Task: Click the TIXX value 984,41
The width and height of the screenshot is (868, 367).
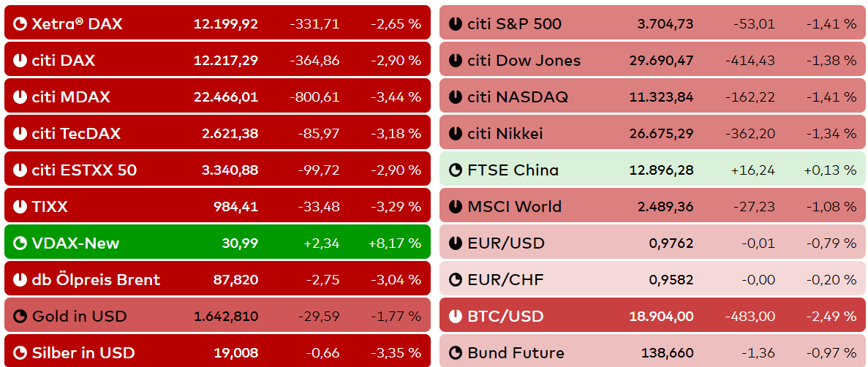Action: (235, 207)
